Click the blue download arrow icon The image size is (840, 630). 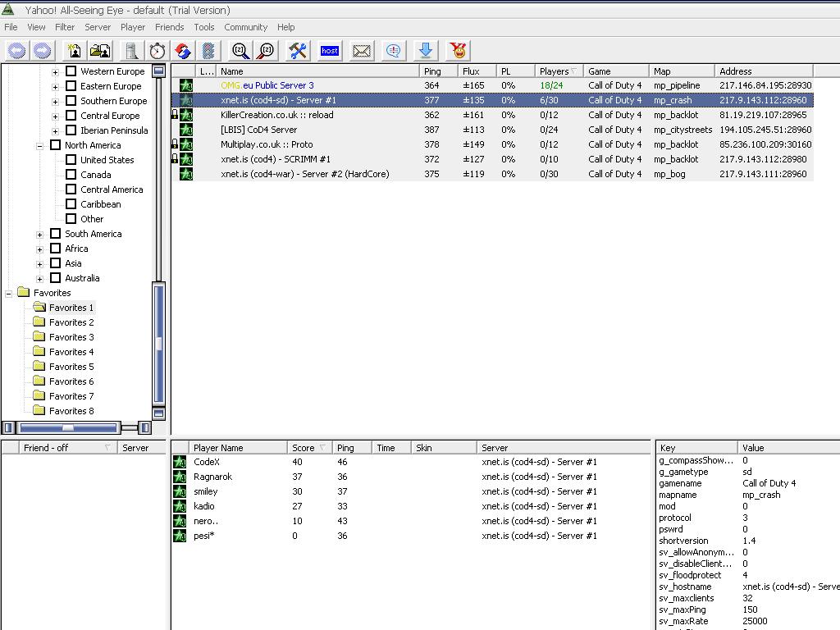coord(426,51)
